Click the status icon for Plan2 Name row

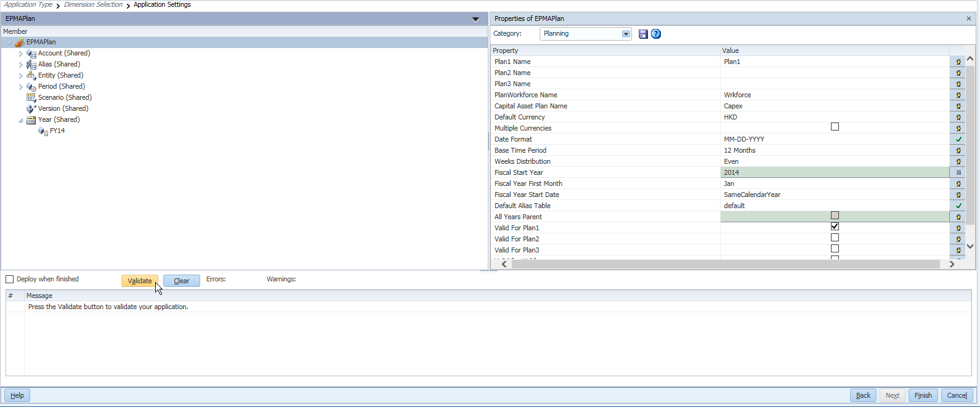[958, 73]
